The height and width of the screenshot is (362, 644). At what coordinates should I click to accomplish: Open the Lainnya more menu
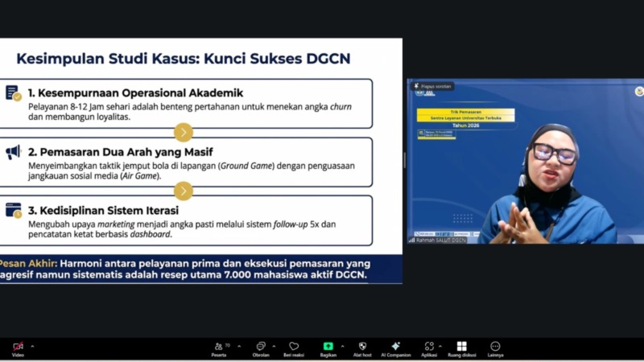495,347
